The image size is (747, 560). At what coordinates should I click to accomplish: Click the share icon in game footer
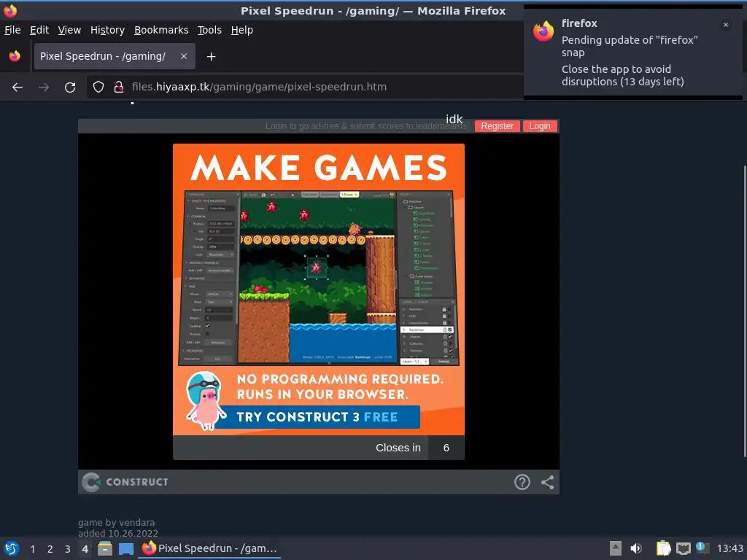(x=547, y=482)
